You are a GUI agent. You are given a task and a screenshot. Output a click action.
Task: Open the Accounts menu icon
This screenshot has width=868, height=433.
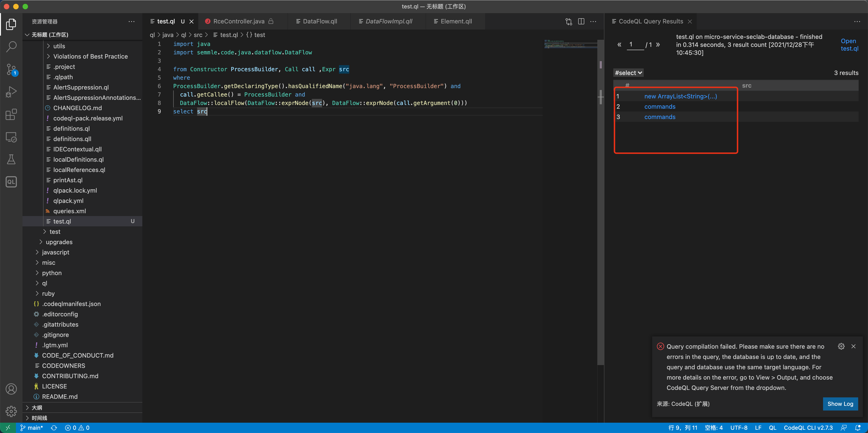(11, 389)
